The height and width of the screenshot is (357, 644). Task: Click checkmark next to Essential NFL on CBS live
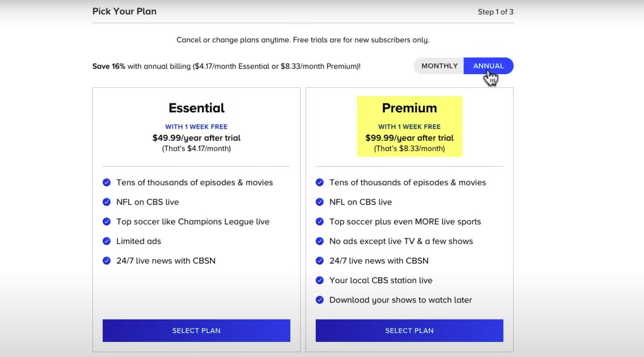(107, 202)
